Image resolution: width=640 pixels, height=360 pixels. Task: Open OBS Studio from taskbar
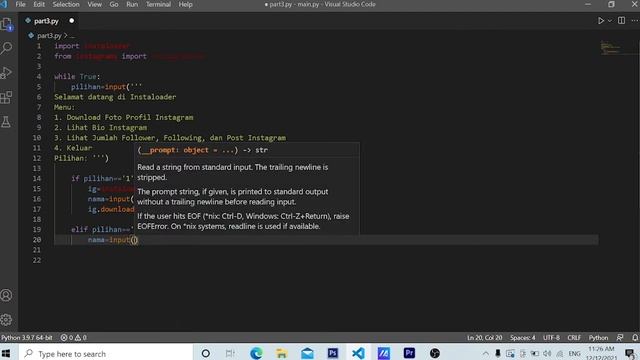point(435,353)
